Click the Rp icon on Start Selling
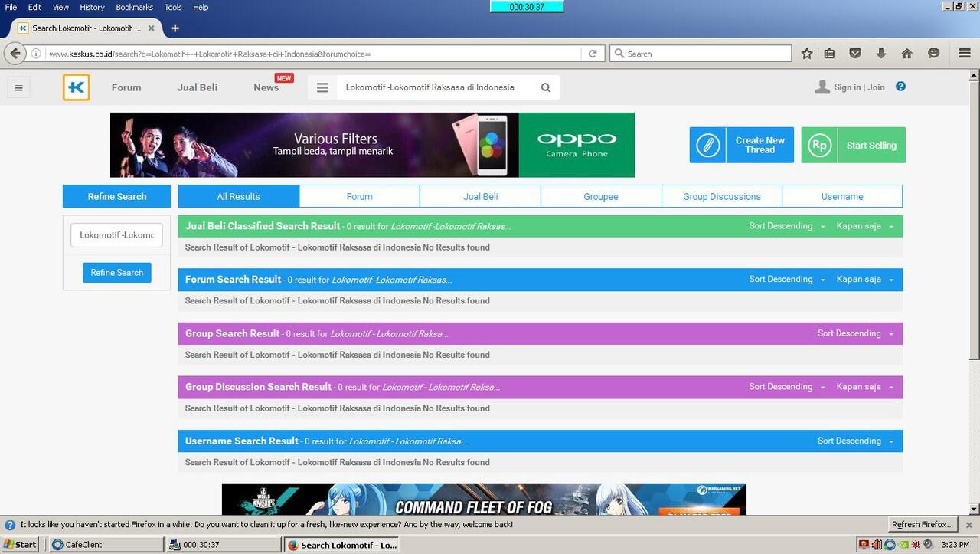 819,145
